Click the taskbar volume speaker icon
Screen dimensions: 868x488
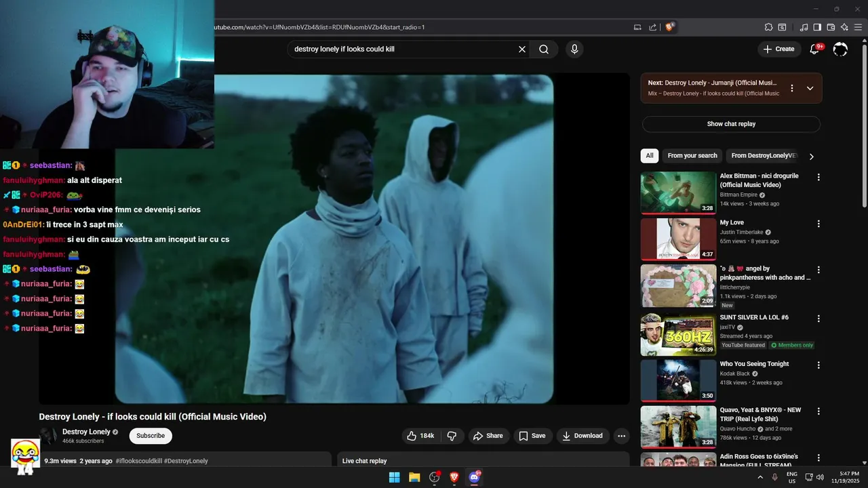[x=821, y=477]
